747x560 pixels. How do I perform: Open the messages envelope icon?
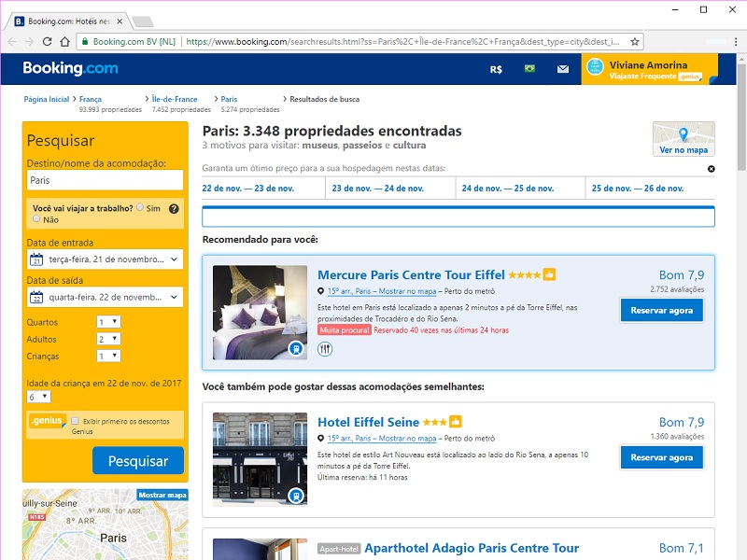click(563, 69)
